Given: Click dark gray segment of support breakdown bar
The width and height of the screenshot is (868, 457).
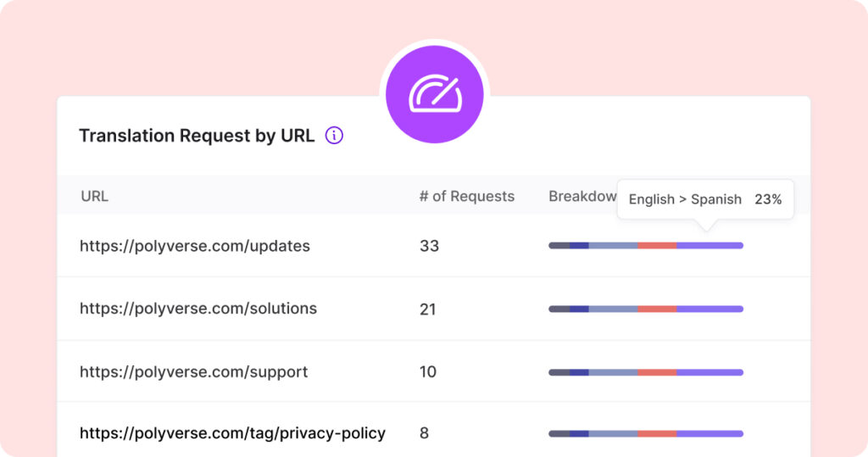Looking at the screenshot, I should click(x=559, y=373).
